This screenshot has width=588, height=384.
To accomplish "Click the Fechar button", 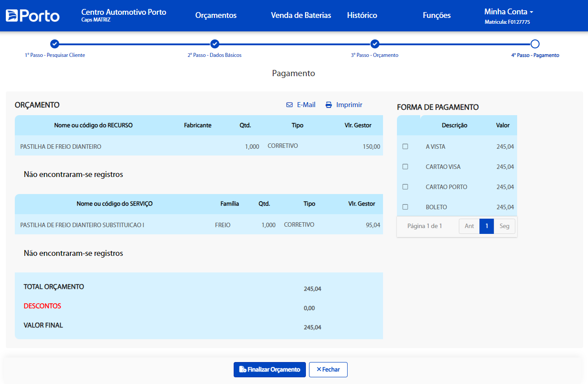I will point(328,370).
